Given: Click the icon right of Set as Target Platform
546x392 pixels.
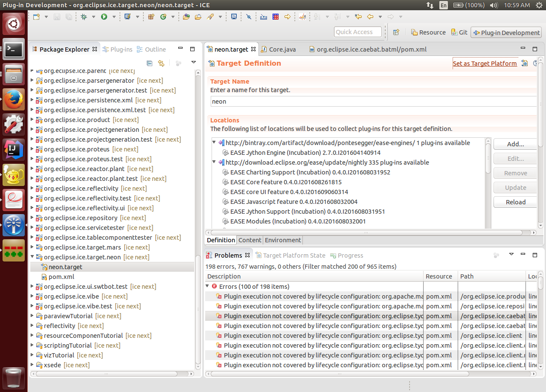Looking at the screenshot, I should click(x=525, y=63).
